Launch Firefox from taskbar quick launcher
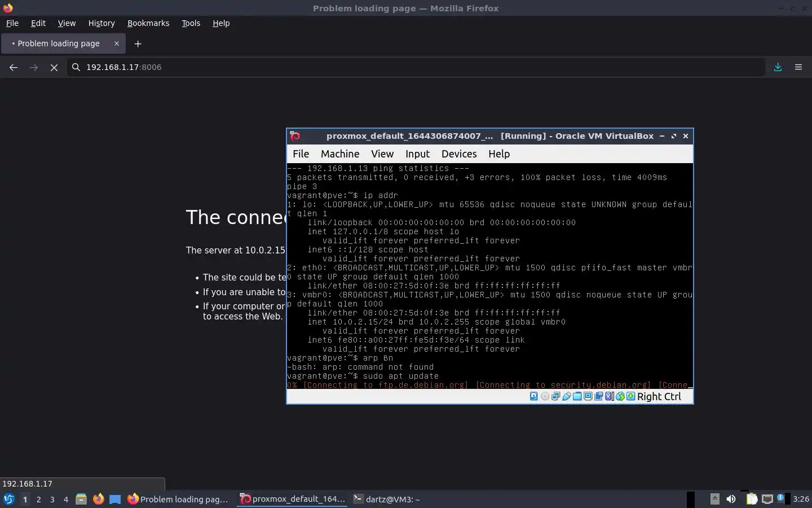Screen dimensions: 812x508 tap(98, 499)
